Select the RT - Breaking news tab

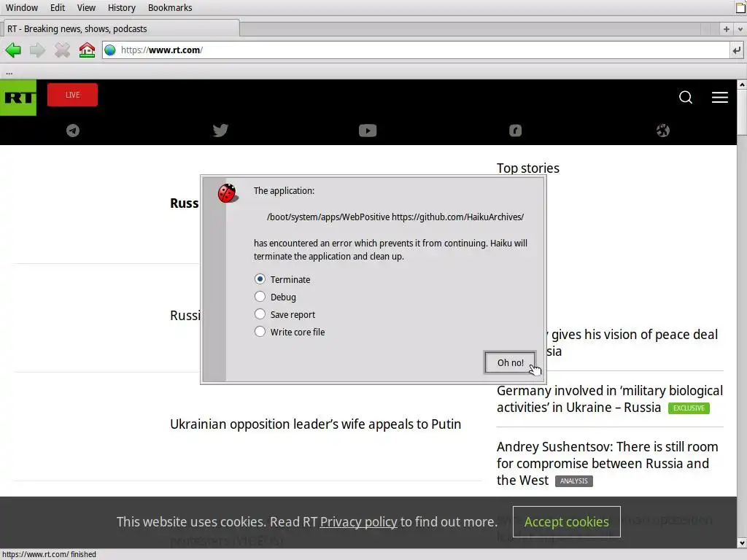pyautogui.click(x=120, y=28)
